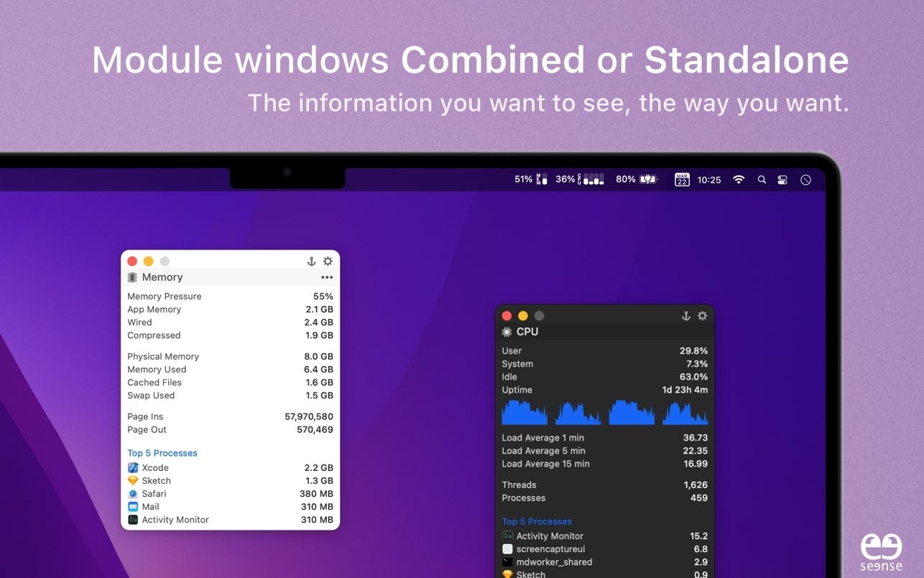
Task: Open the settings gear menu on the CPU window
Action: coord(702,316)
